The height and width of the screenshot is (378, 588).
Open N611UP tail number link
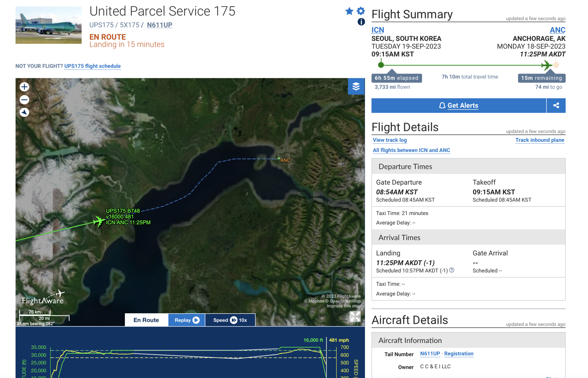(x=430, y=354)
